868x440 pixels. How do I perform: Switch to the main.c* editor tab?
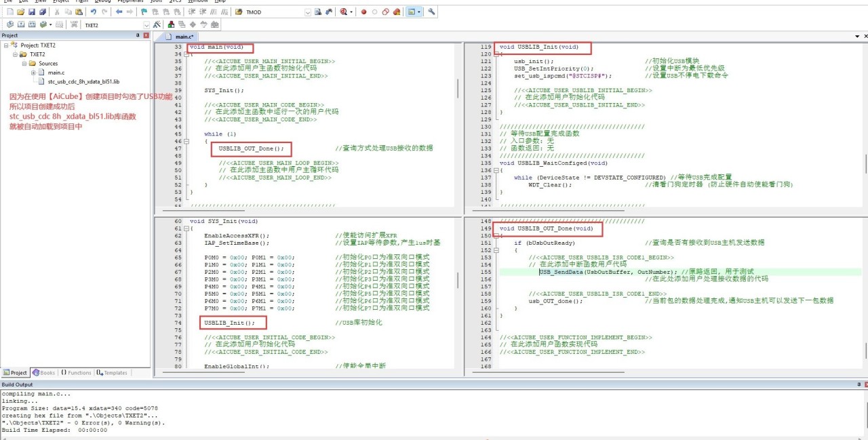pos(184,37)
